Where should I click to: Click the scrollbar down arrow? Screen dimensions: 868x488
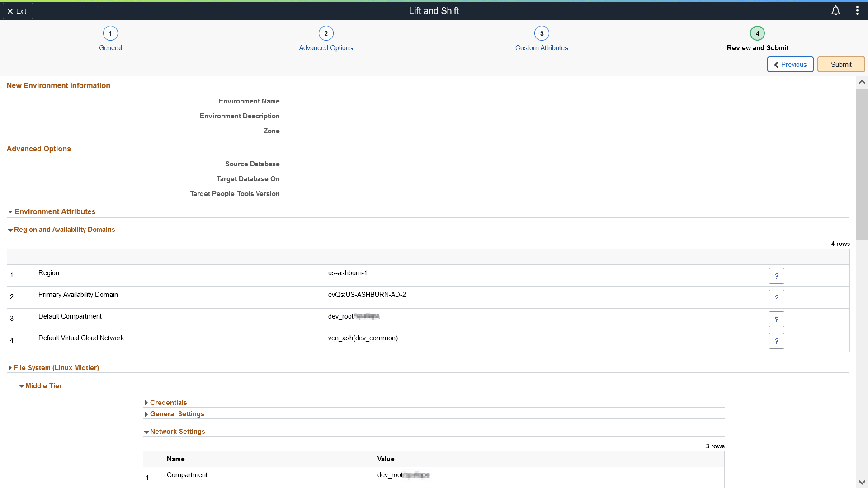[x=862, y=482]
